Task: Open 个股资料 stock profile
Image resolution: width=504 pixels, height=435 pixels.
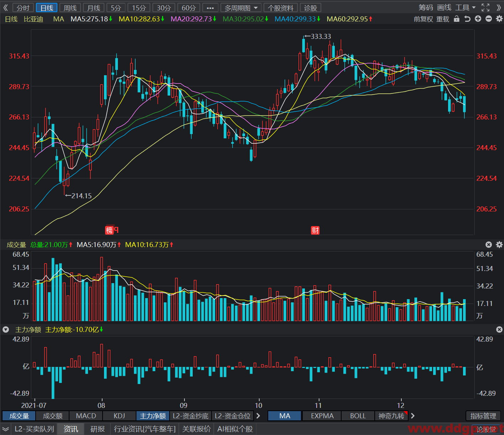Action: (x=281, y=8)
